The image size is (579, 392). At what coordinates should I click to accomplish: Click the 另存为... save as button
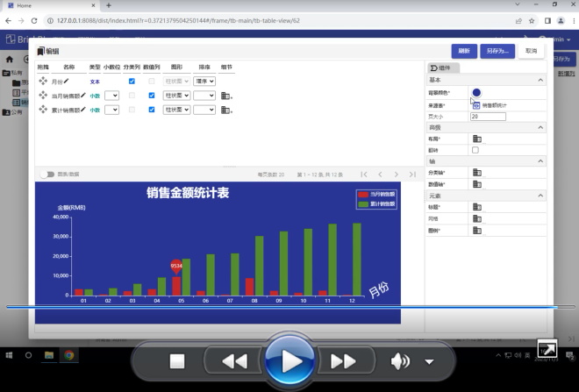coord(497,51)
